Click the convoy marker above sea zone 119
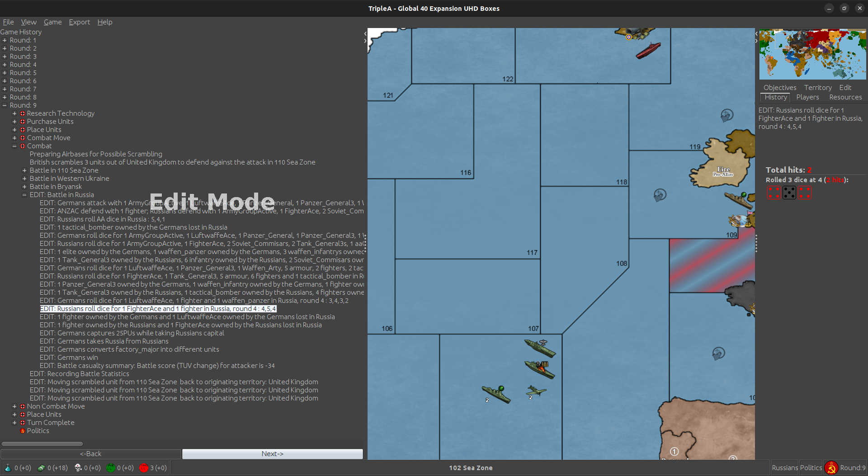Screen dimensions: 868x476 click(727, 115)
